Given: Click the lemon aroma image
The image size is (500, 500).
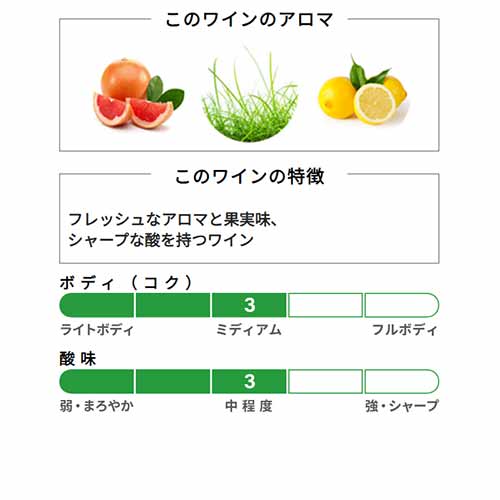Looking at the screenshot, I should pos(363,91).
